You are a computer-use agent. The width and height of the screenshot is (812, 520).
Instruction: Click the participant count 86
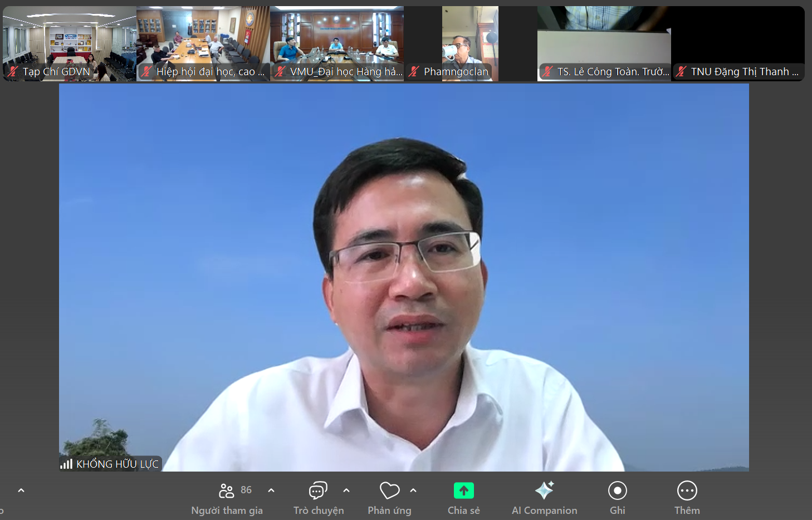pos(246,490)
